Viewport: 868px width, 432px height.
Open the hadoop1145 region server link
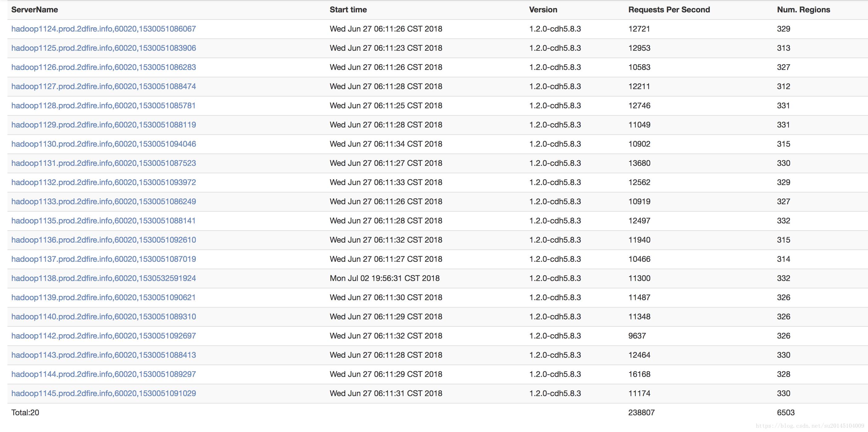[x=103, y=394]
